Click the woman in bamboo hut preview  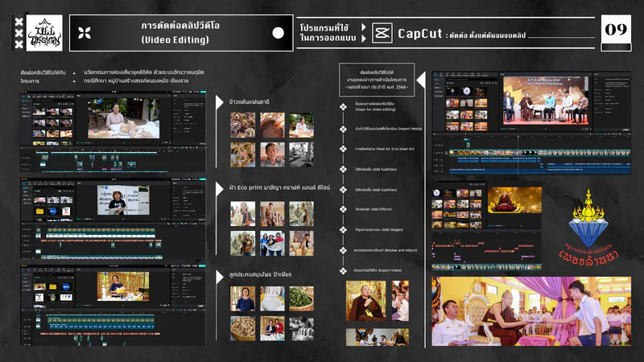pos(123,286)
